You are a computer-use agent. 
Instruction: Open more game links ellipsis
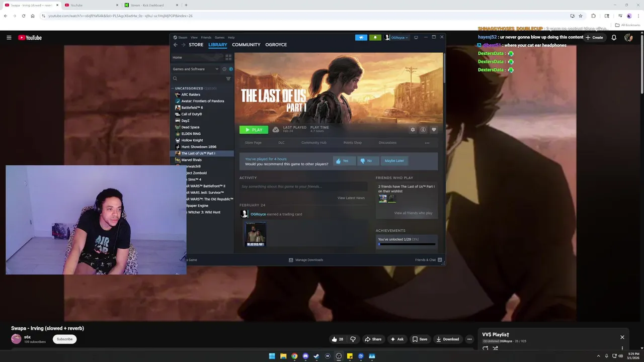click(427, 143)
